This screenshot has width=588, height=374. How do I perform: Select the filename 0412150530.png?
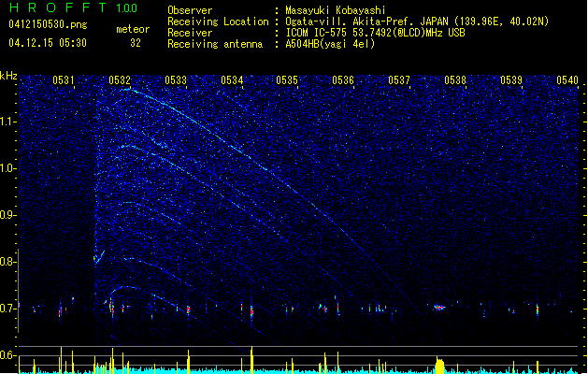tap(48, 24)
